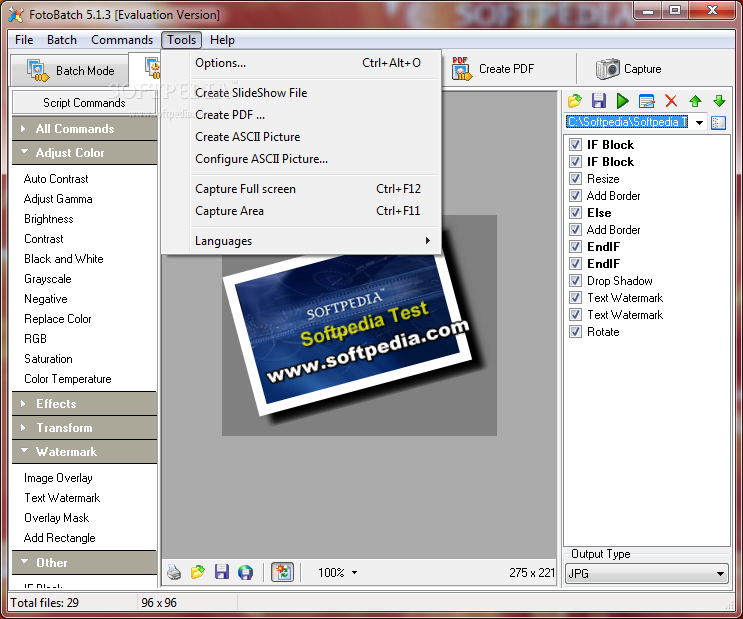
Task: Expand the Effects section
Action: tap(84, 404)
